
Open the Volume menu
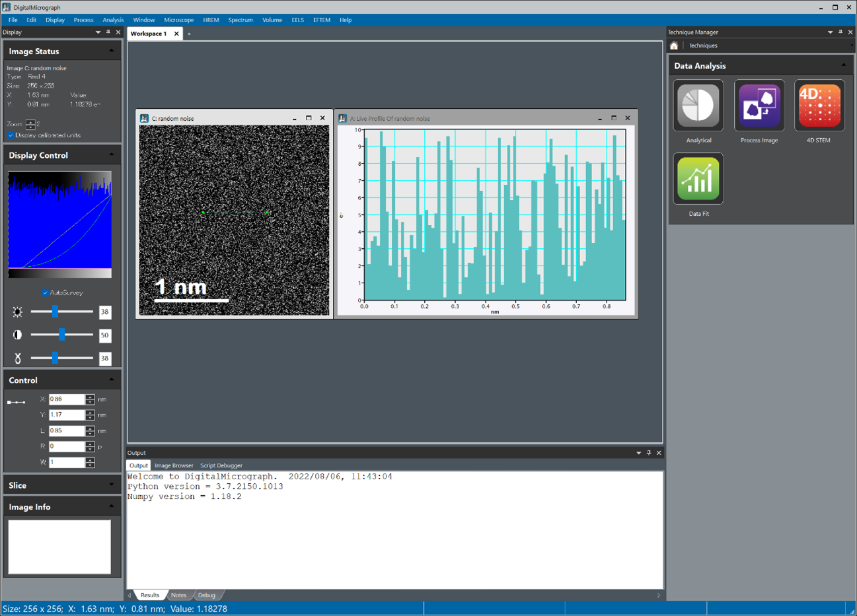click(x=272, y=20)
